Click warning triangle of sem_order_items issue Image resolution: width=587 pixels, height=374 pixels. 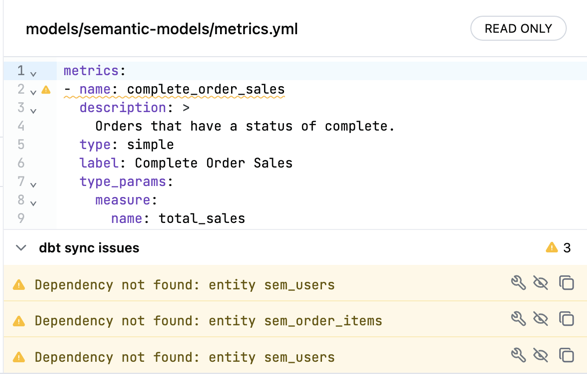click(x=19, y=321)
